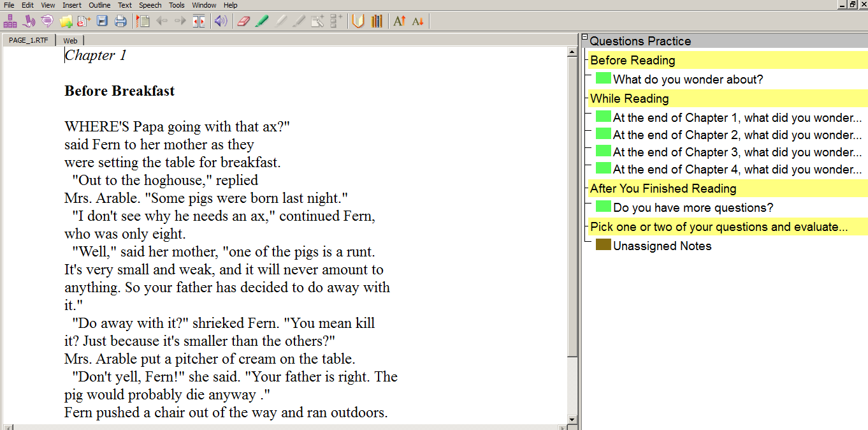The width and height of the screenshot is (868, 430).
Task: Click the brown square beside Unassigned Notes
Action: click(x=604, y=245)
